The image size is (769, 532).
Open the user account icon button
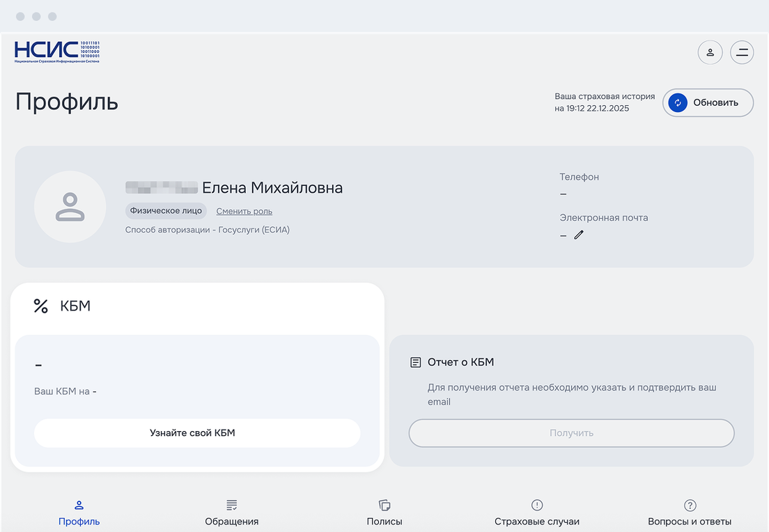[710, 52]
